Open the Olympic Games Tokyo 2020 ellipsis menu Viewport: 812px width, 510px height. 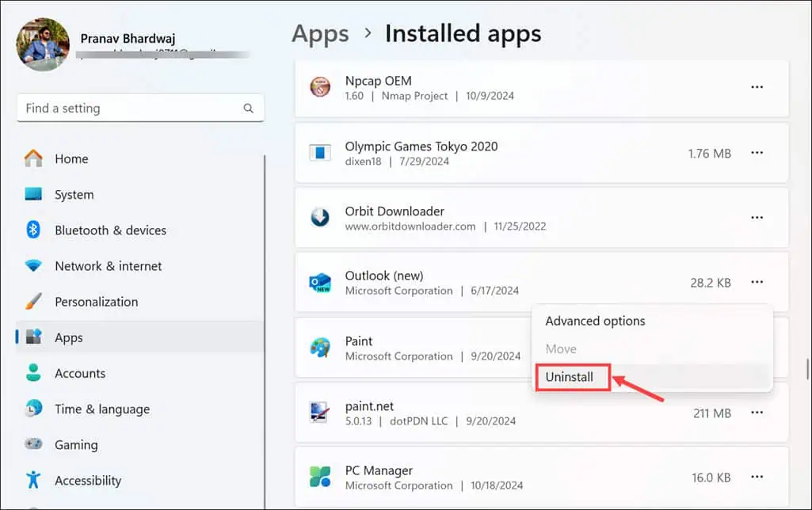[757, 153]
